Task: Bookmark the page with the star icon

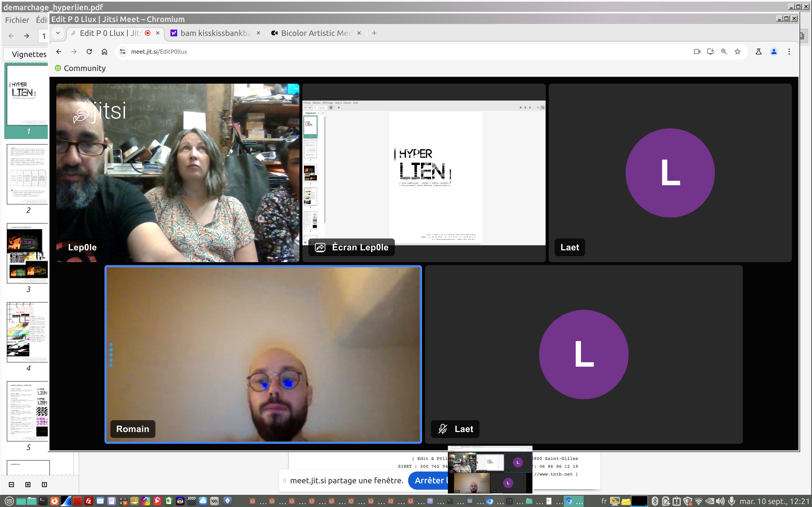Action: point(738,52)
